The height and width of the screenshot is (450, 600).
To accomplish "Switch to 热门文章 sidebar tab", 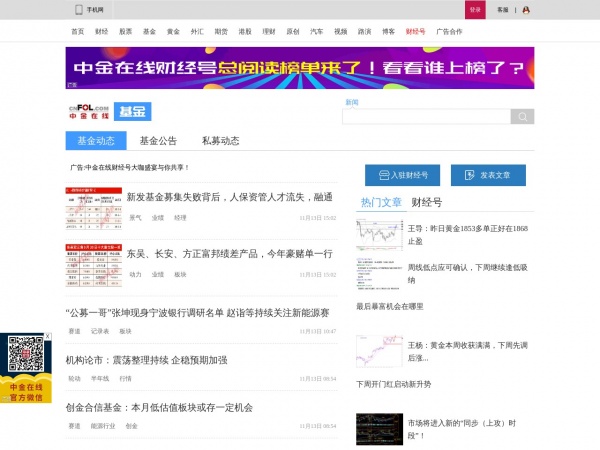I will tap(381, 202).
